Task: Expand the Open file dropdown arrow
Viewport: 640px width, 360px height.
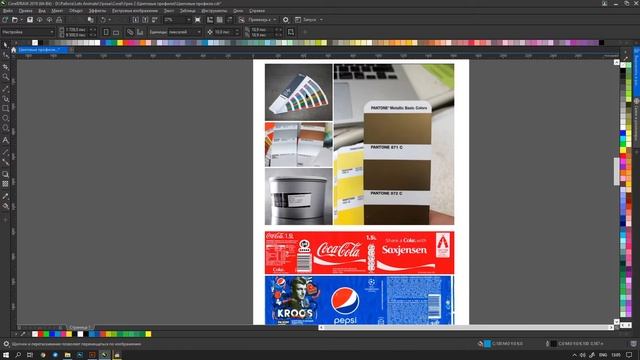Action: (x=21, y=20)
